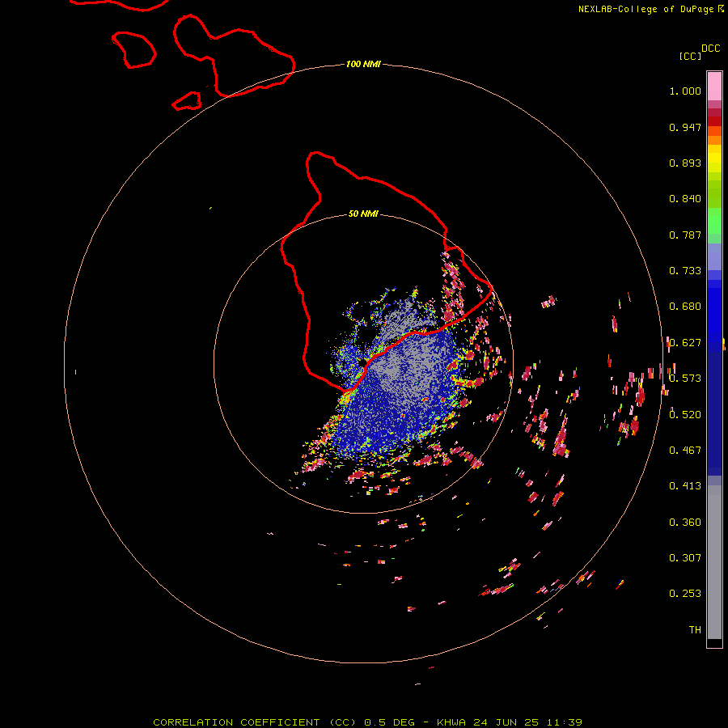
Task: Select the 0.733 scale value
Action: pyautogui.click(x=685, y=271)
